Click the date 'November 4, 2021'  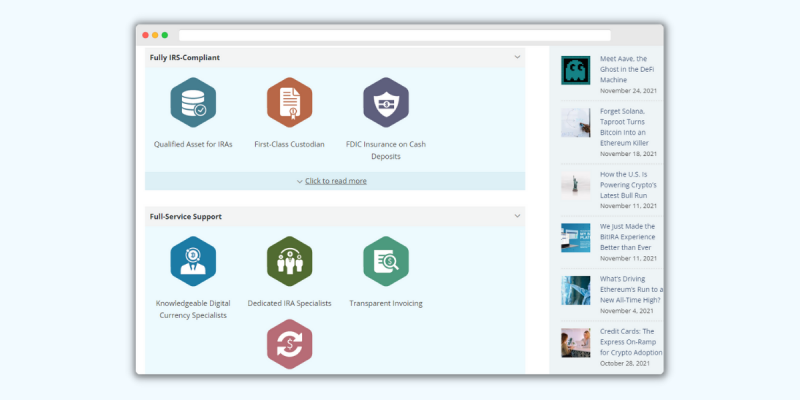point(627,311)
